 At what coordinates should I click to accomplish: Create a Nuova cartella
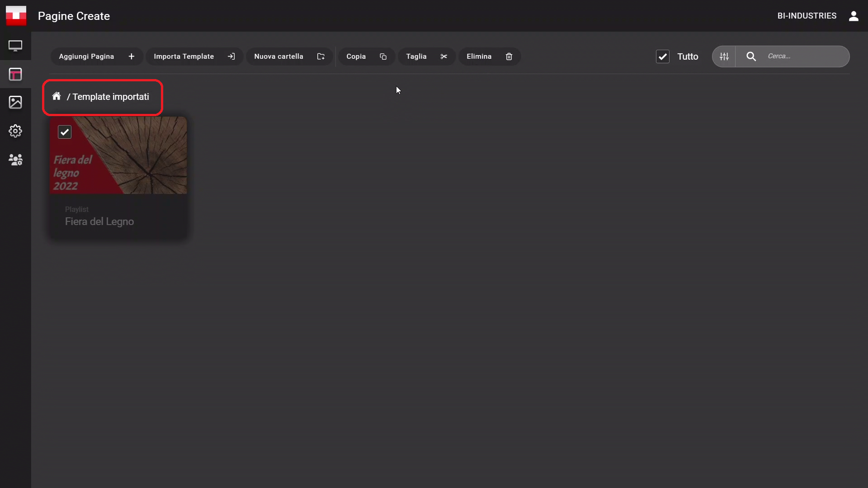[289, 56]
